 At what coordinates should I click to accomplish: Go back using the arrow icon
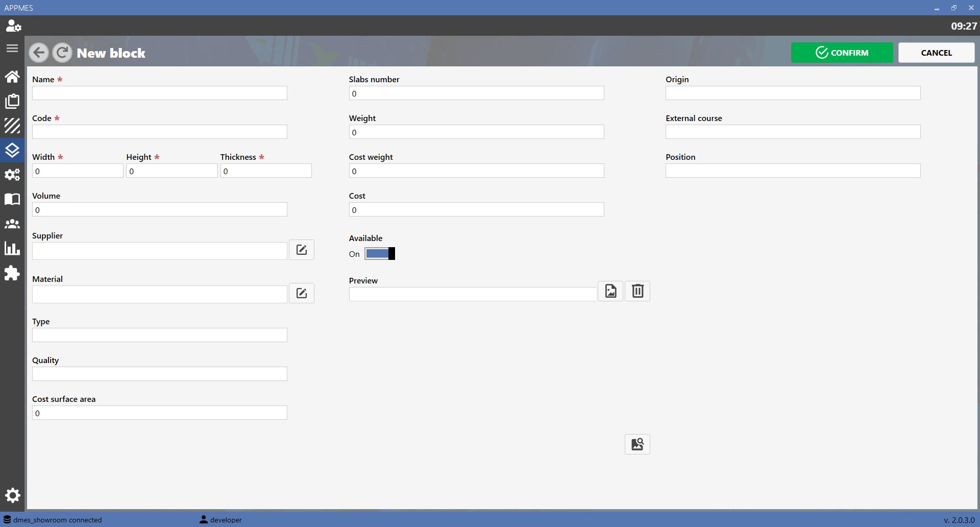tap(39, 53)
